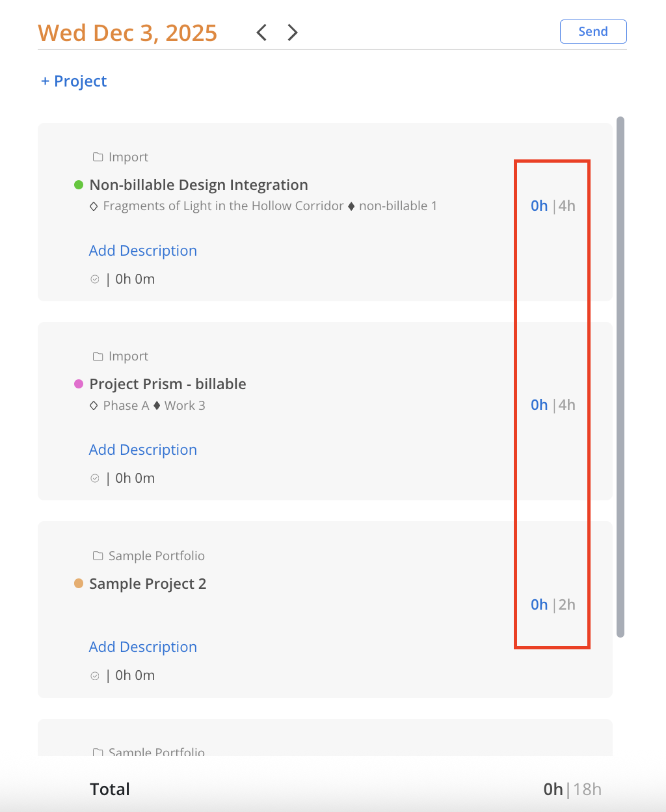This screenshot has height=812, width=666.
Task: Click folder icon beside first Import label
Action: click(98, 157)
